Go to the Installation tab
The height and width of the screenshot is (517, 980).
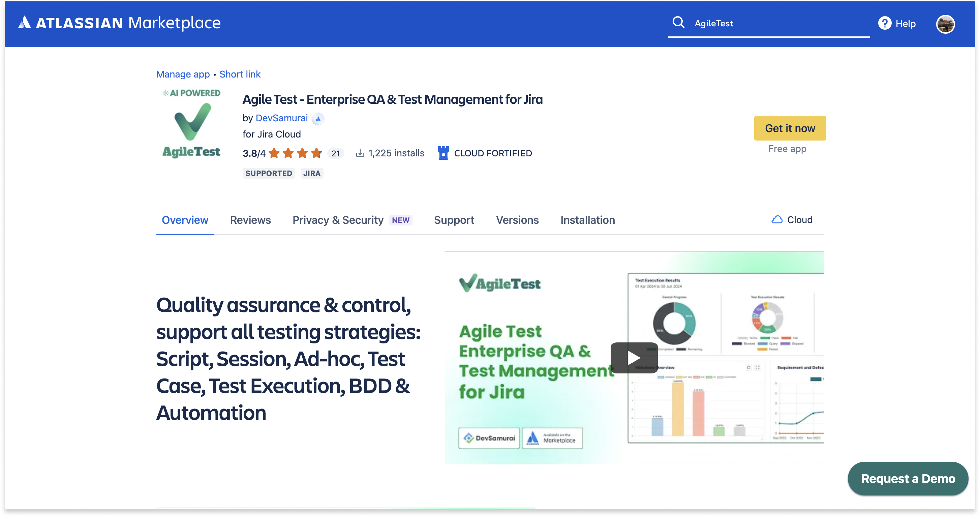[587, 220]
